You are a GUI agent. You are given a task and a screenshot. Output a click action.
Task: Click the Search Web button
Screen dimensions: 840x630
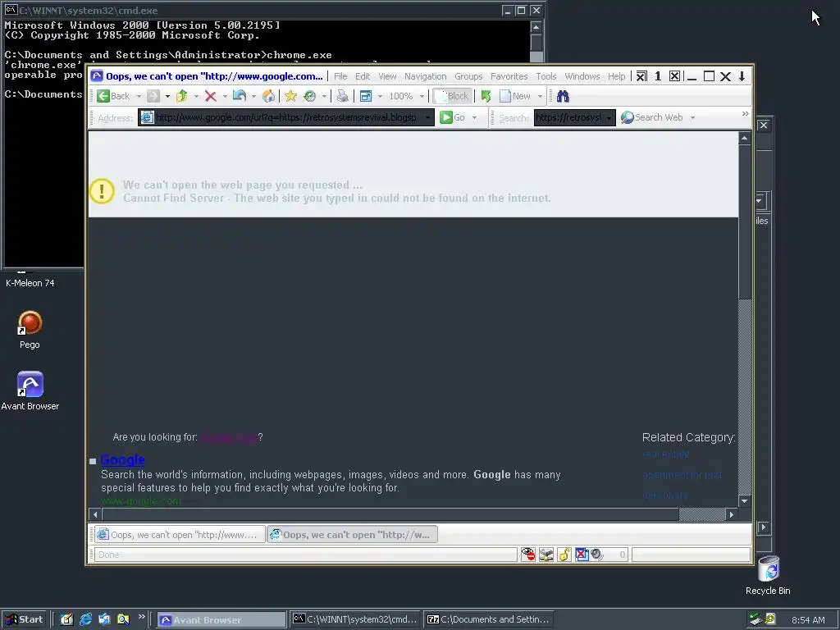[652, 117]
